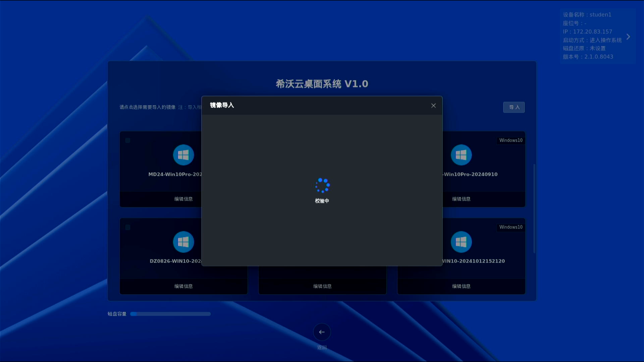Screen dimensions: 644x362
Task: Open 编辑信息 for the WIN10-20241012152120 image
Action: [461, 286]
